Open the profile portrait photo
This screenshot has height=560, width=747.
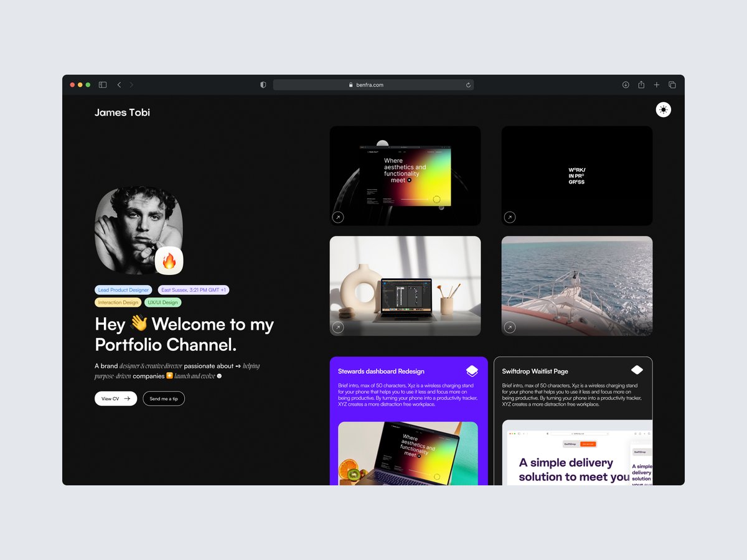(138, 230)
